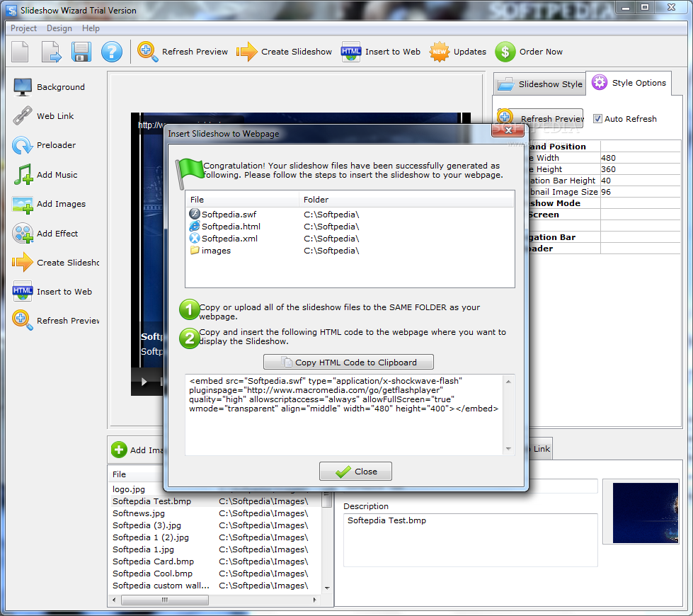The width and height of the screenshot is (693, 616).
Task: Open the Help menu
Action: click(x=91, y=28)
